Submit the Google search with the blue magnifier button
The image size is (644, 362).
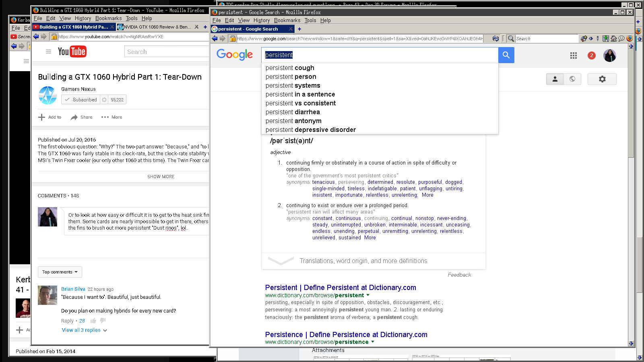506,55
